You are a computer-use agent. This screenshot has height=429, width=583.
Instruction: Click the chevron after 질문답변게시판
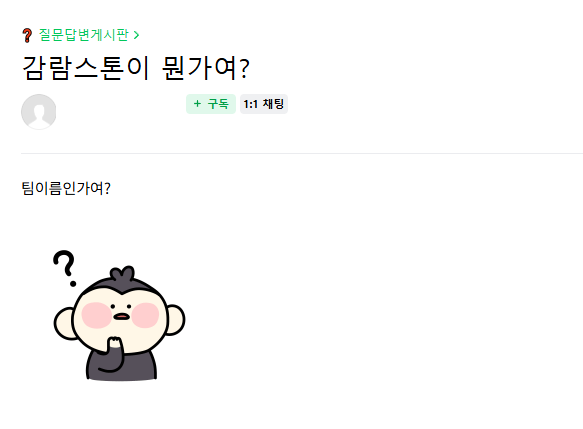[136, 35]
